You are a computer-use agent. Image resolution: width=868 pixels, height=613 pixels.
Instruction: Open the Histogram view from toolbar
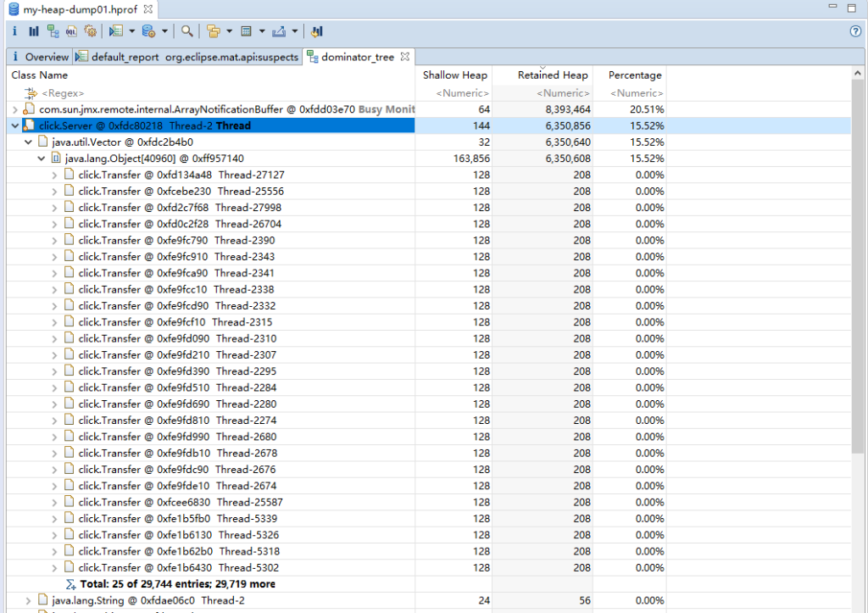point(34,31)
